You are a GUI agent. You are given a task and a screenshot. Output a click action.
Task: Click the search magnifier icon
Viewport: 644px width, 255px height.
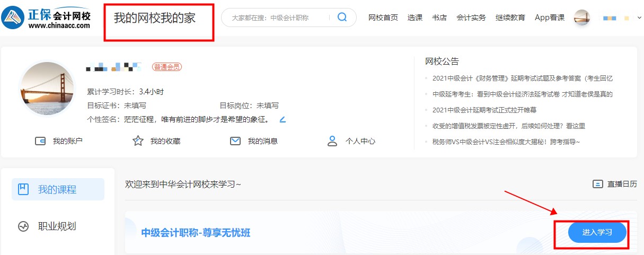click(x=342, y=17)
